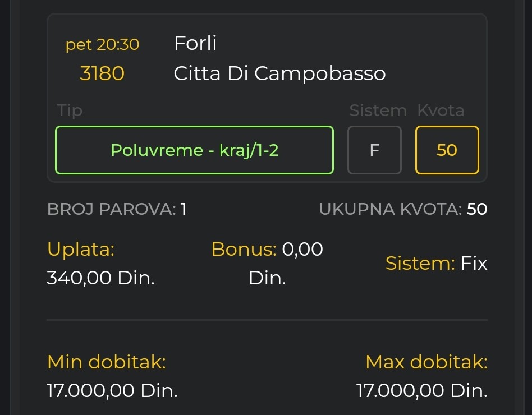Viewport: 532px width, 415px height.
Task: Click the Kvota 50 box
Action: click(447, 150)
